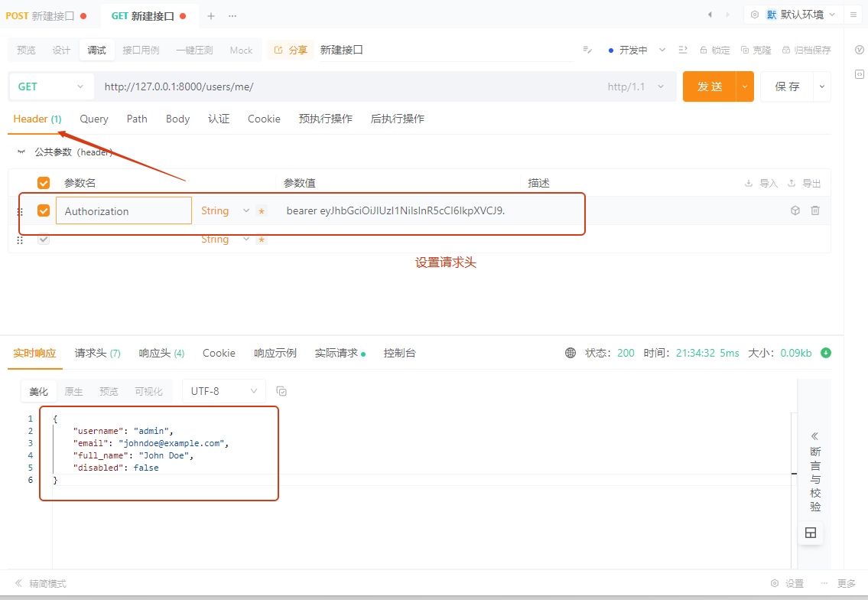Open the GET method dropdown
The width and height of the screenshot is (868, 600).
tap(50, 86)
